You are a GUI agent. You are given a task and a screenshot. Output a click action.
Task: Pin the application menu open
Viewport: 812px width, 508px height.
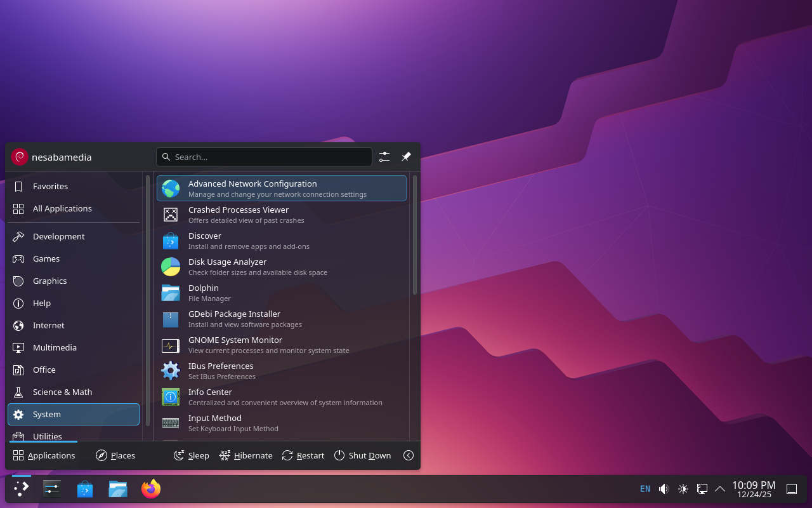coord(406,157)
